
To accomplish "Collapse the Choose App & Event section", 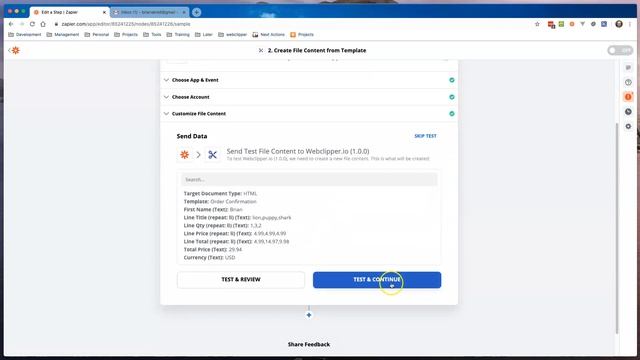I will 166,80.
